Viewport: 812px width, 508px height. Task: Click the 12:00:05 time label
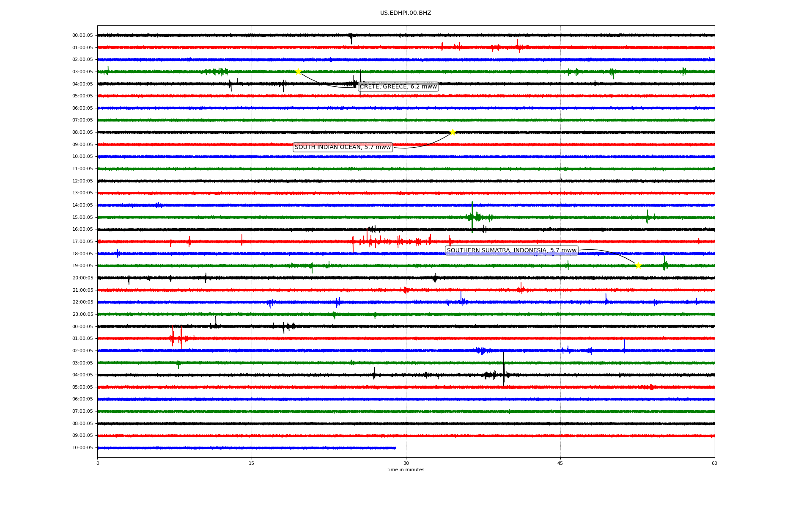[82, 181]
